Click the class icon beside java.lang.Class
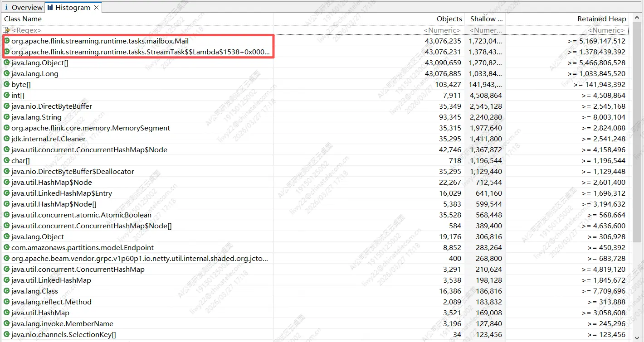 tap(7, 291)
